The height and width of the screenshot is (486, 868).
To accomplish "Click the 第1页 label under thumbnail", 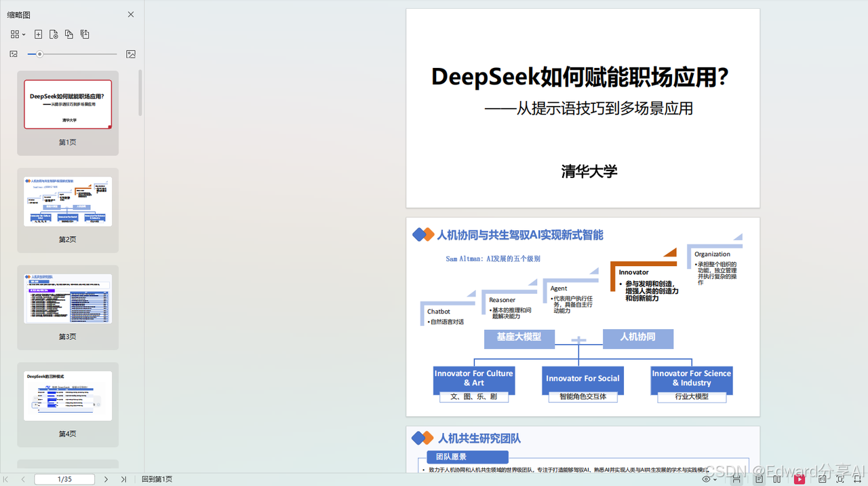I will point(68,143).
